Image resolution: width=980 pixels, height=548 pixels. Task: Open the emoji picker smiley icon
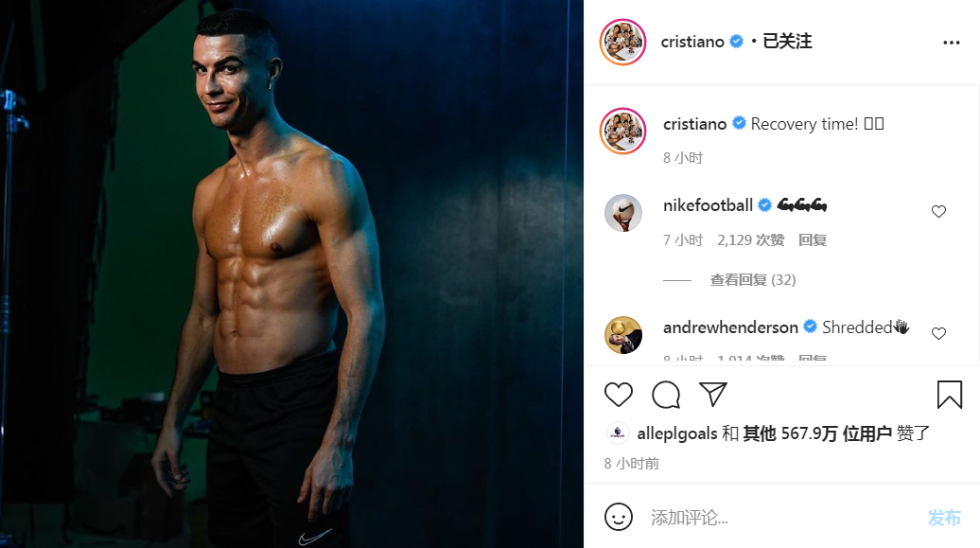(619, 517)
